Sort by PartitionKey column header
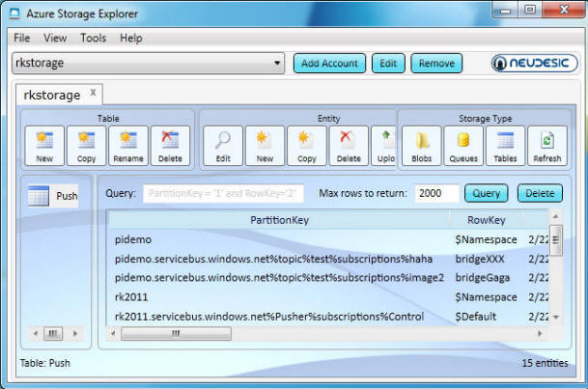Viewport: 588px width, 389px height. coord(279,220)
